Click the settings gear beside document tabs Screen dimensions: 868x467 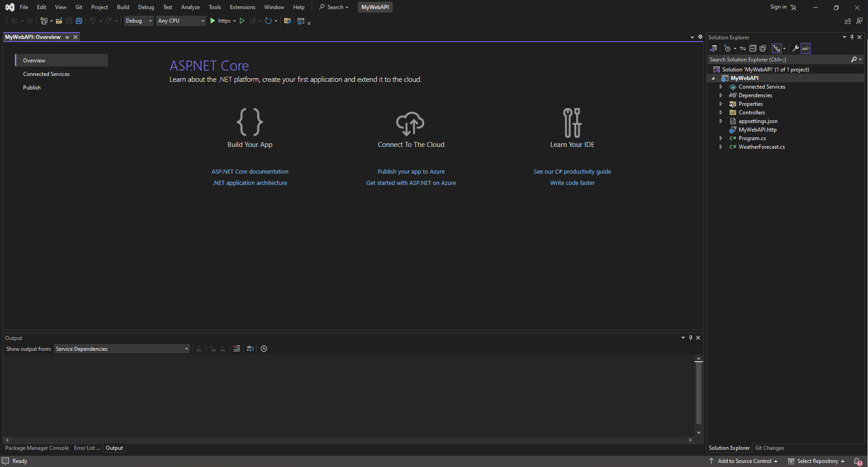[x=700, y=37]
